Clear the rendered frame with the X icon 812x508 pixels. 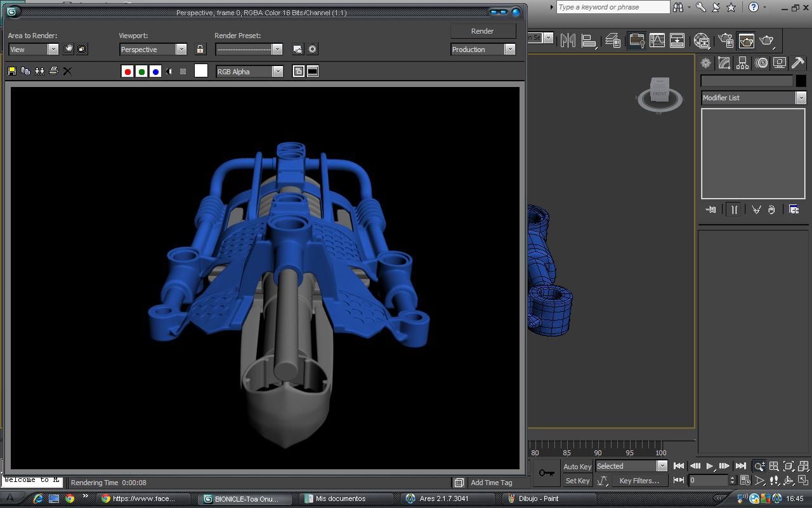(67, 71)
